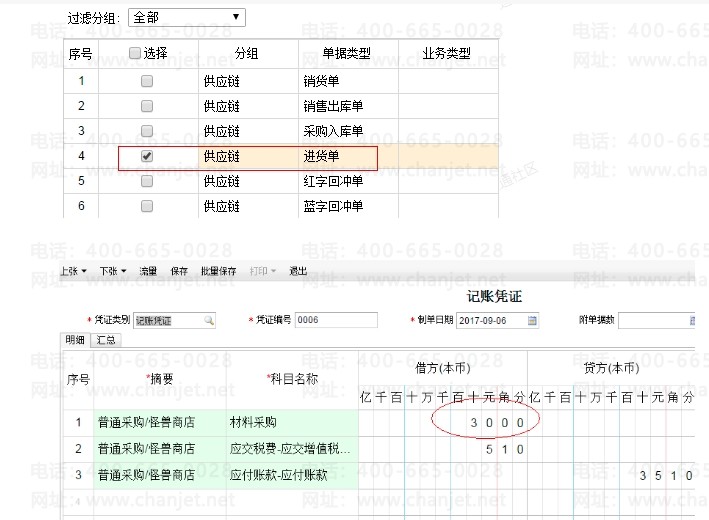Click the 摘要 column header in voucher
This screenshot has height=520, width=709.
point(160,379)
